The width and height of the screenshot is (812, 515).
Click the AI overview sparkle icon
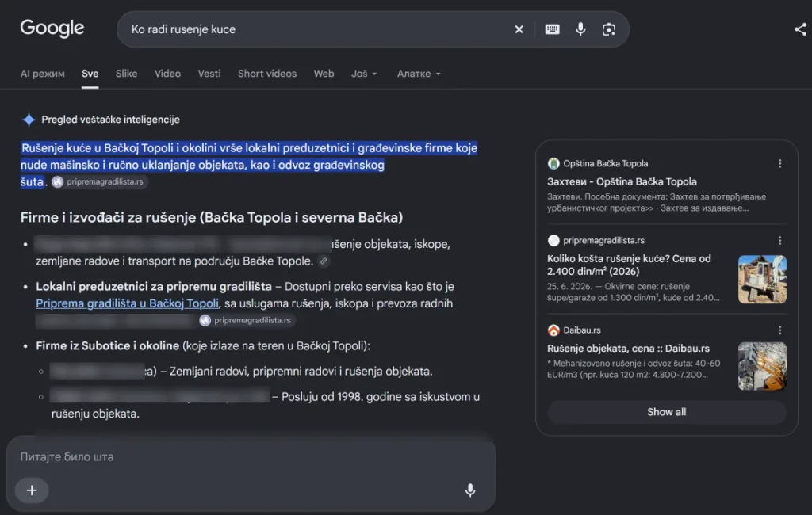pos(29,120)
